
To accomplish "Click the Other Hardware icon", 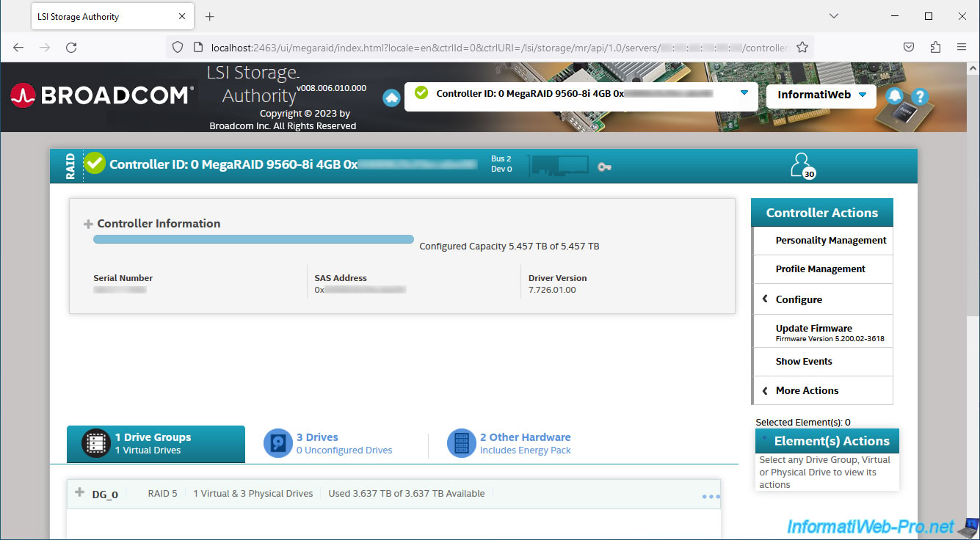I will [462, 443].
